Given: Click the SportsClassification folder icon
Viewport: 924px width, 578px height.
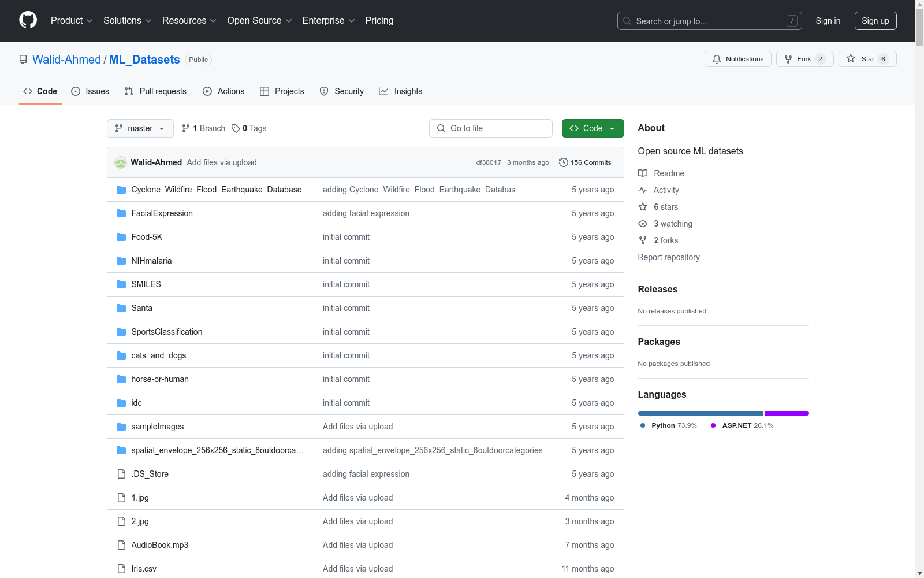Looking at the screenshot, I should pos(121,332).
